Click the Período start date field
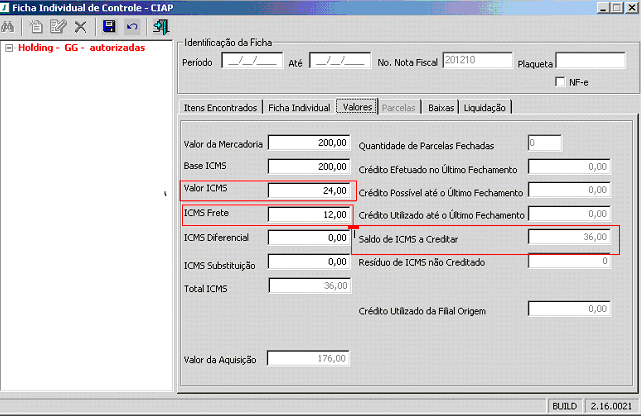641x416 pixels. point(252,61)
